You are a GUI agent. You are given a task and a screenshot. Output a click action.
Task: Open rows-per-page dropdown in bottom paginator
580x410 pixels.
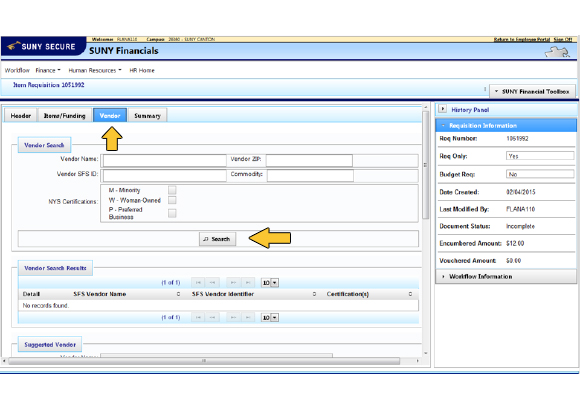click(x=270, y=317)
